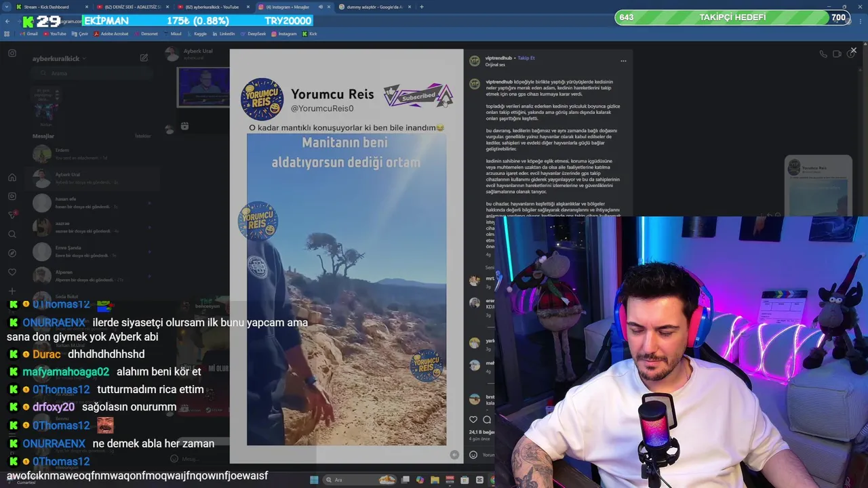The image size is (868, 488).
Task: Open the note bubble above Mesajlar
Action: [45, 95]
